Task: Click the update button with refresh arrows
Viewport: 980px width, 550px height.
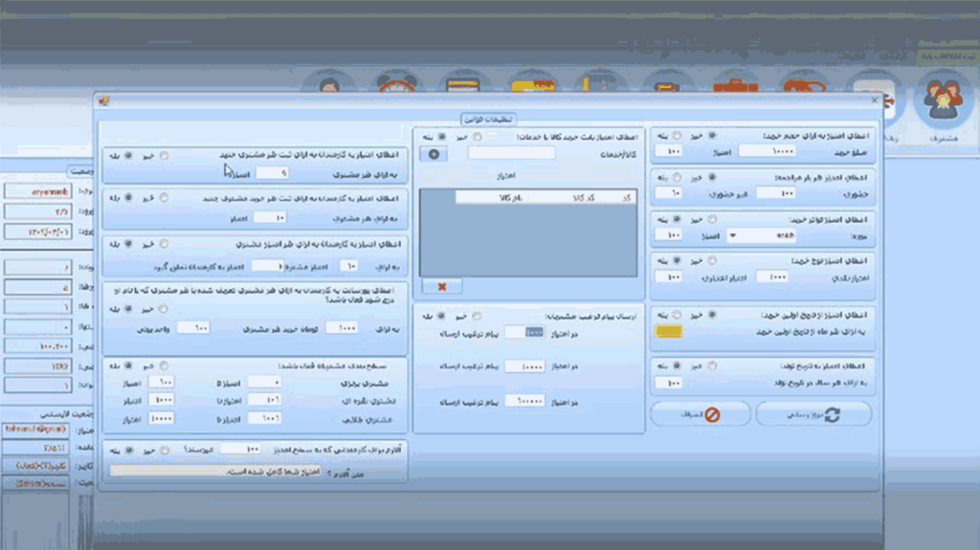Action: [x=813, y=413]
